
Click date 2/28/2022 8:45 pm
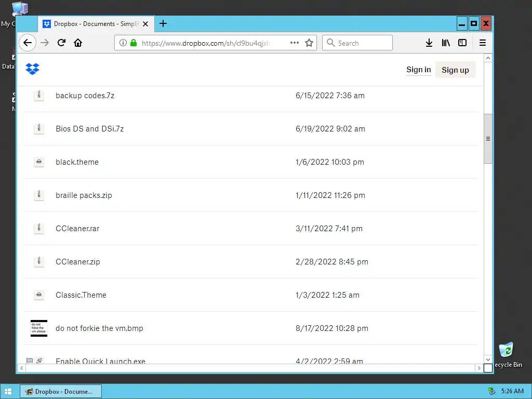pyautogui.click(x=331, y=262)
